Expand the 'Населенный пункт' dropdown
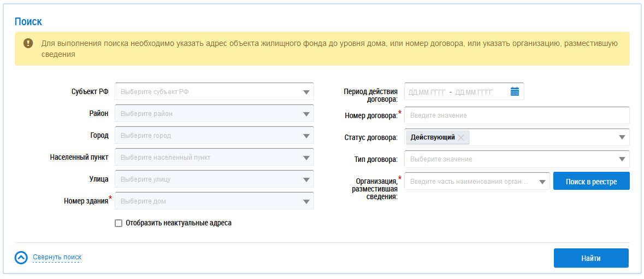 pos(306,158)
